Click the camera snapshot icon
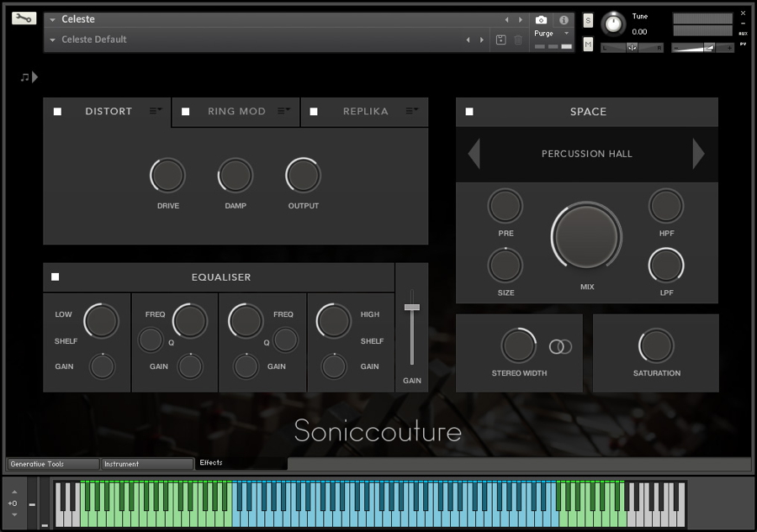 pyautogui.click(x=541, y=19)
